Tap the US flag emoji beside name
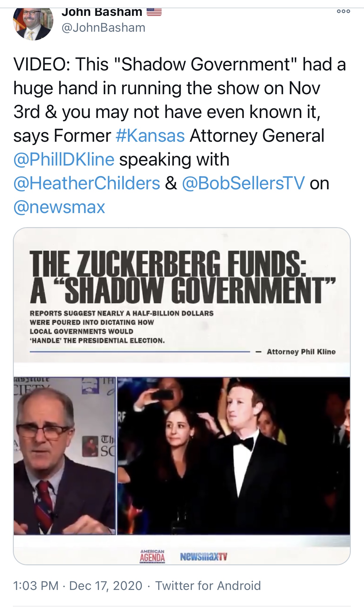364x609 pixels. (154, 12)
